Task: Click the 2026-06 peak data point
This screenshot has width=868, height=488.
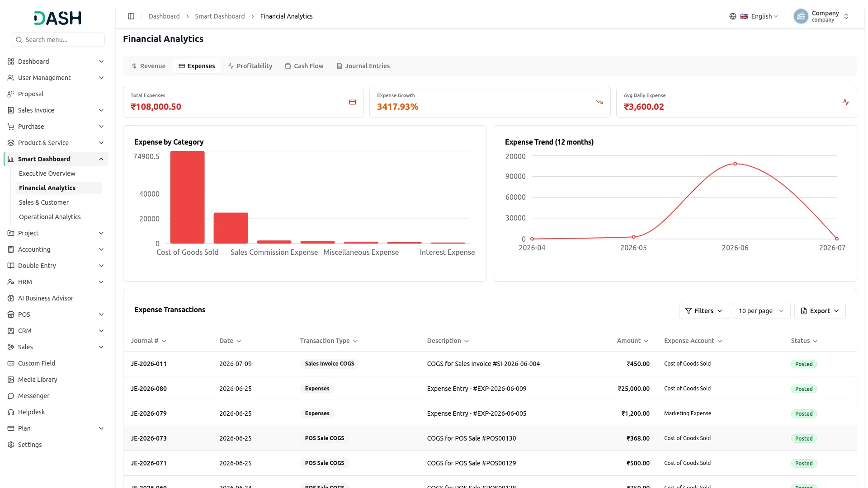Action: [735, 164]
